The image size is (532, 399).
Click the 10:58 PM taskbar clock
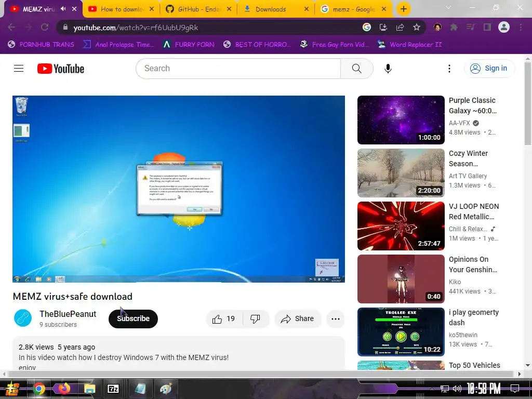pyautogui.click(x=484, y=389)
